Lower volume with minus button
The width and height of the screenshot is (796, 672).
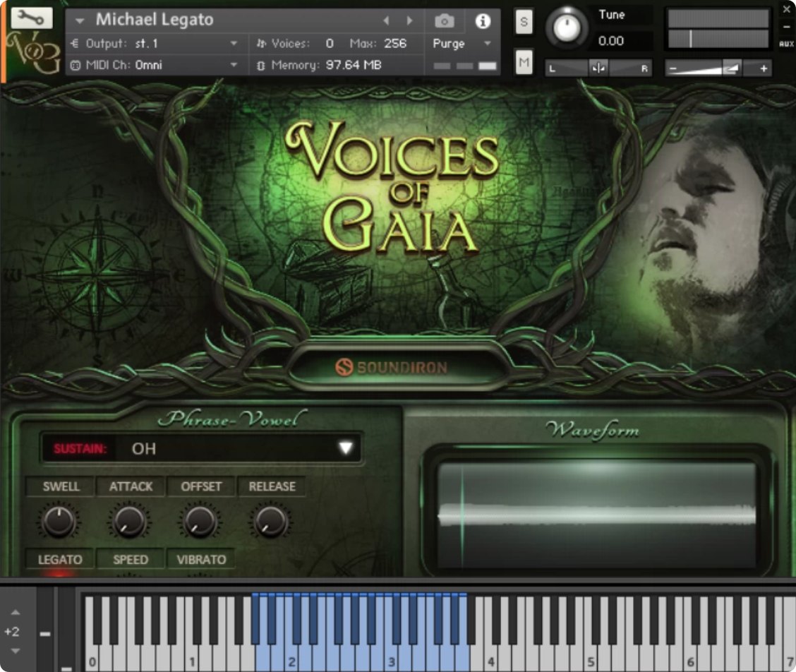673,68
